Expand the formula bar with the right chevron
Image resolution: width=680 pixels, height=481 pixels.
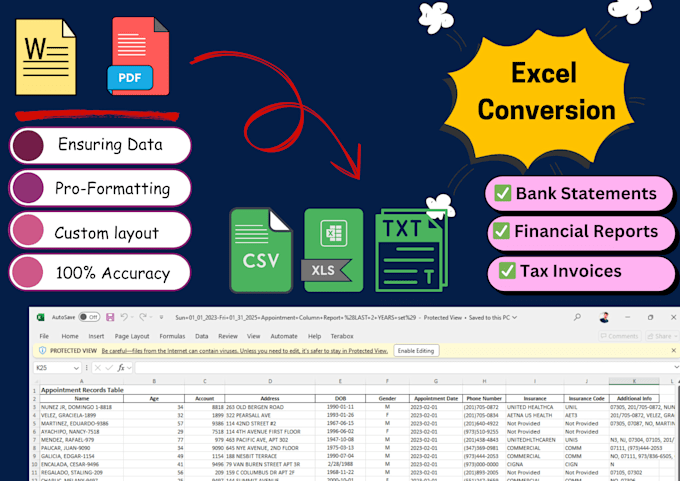pos(676,368)
